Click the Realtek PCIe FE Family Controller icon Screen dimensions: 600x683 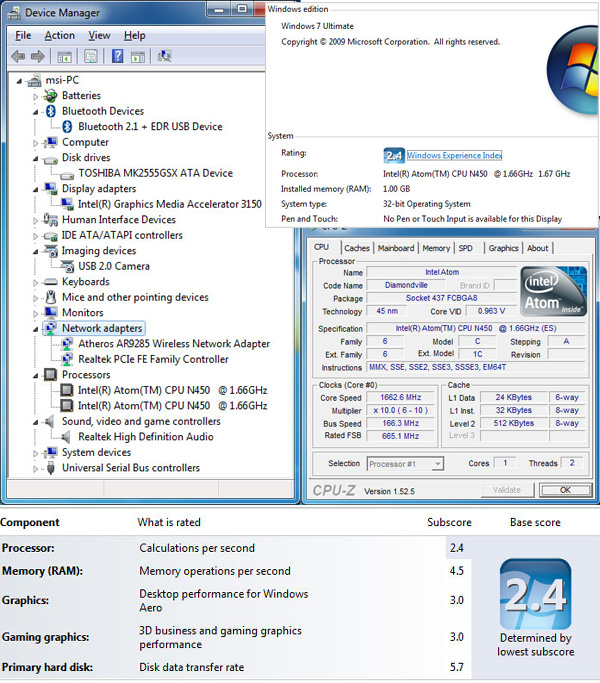[x=67, y=359]
